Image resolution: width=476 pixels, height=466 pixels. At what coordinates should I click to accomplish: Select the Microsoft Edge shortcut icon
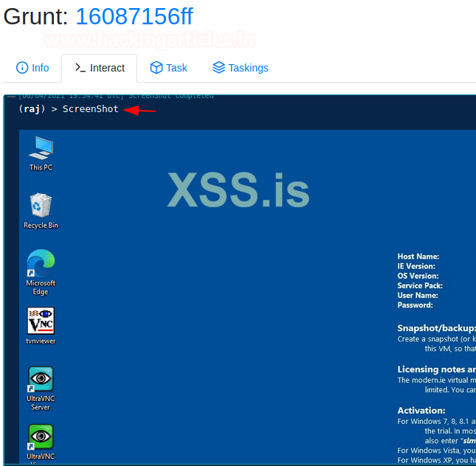click(x=41, y=263)
